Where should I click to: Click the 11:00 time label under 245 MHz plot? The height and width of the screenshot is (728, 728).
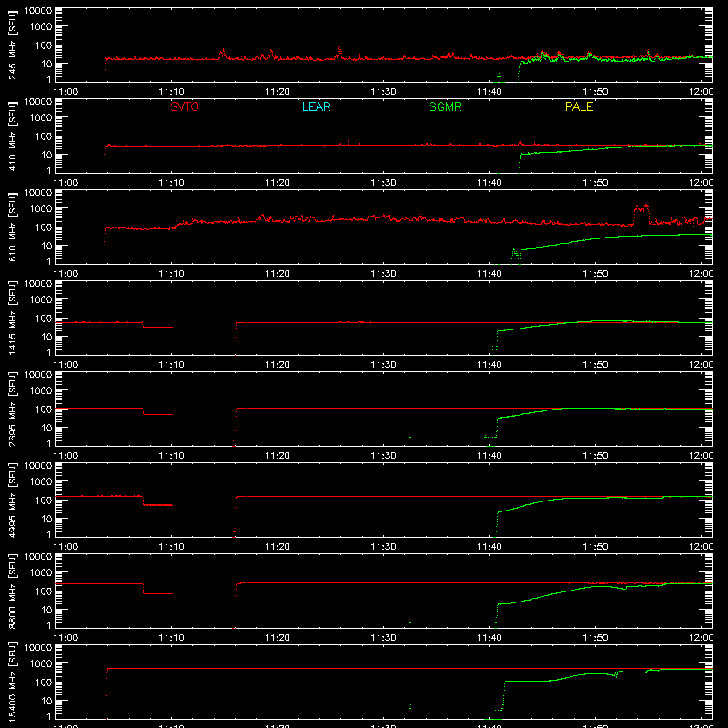coord(66,92)
